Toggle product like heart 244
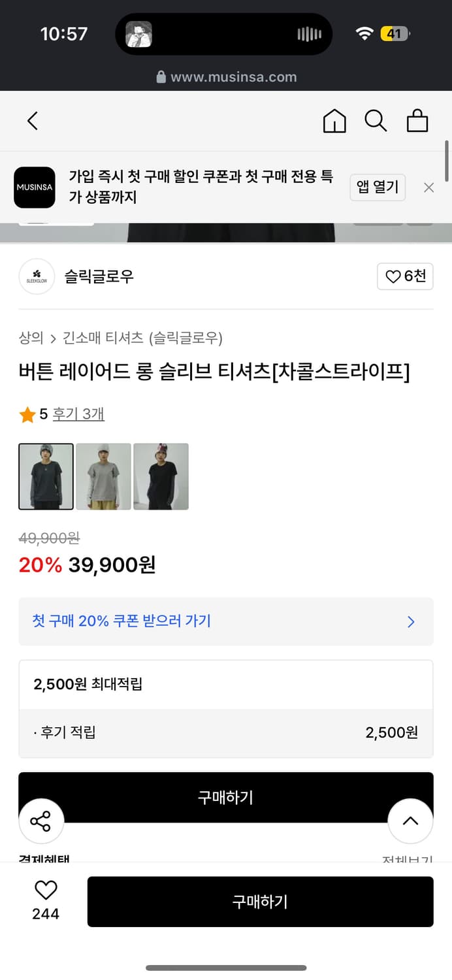This screenshot has height=980, width=452. (x=46, y=890)
